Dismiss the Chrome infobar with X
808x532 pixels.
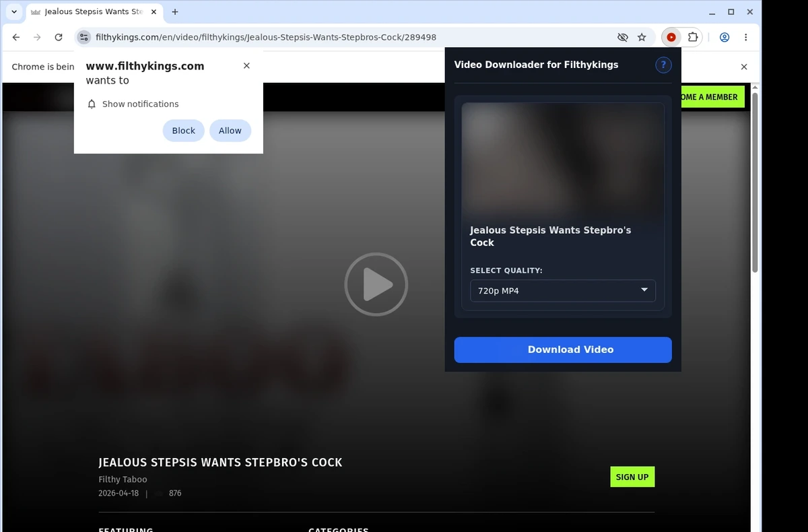(x=744, y=67)
